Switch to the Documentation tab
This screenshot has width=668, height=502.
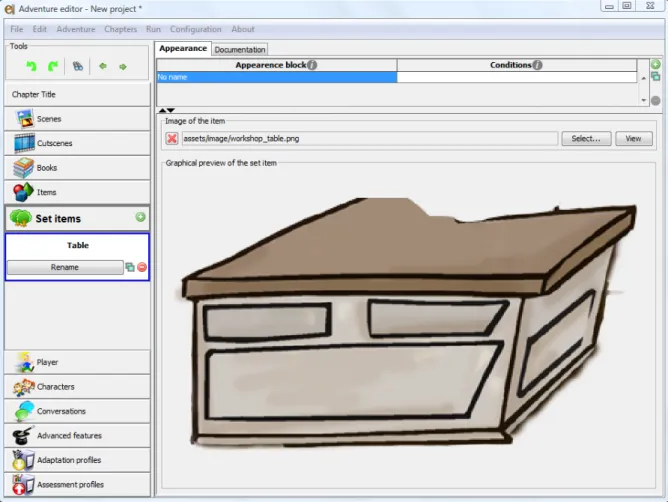240,49
